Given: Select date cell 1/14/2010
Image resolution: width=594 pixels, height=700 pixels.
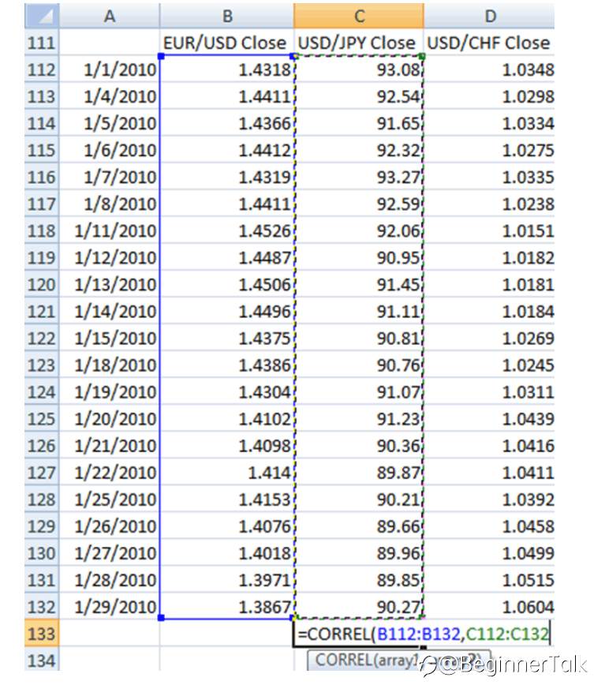Looking at the screenshot, I should [x=110, y=311].
